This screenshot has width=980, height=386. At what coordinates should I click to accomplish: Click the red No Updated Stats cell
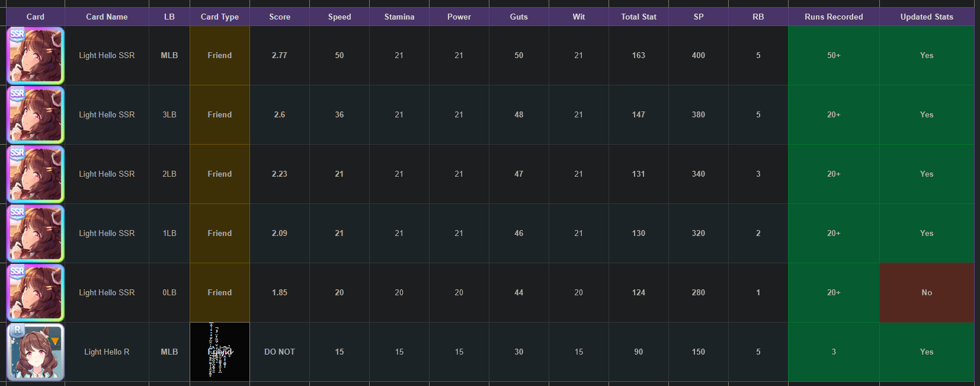pyautogui.click(x=927, y=292)
